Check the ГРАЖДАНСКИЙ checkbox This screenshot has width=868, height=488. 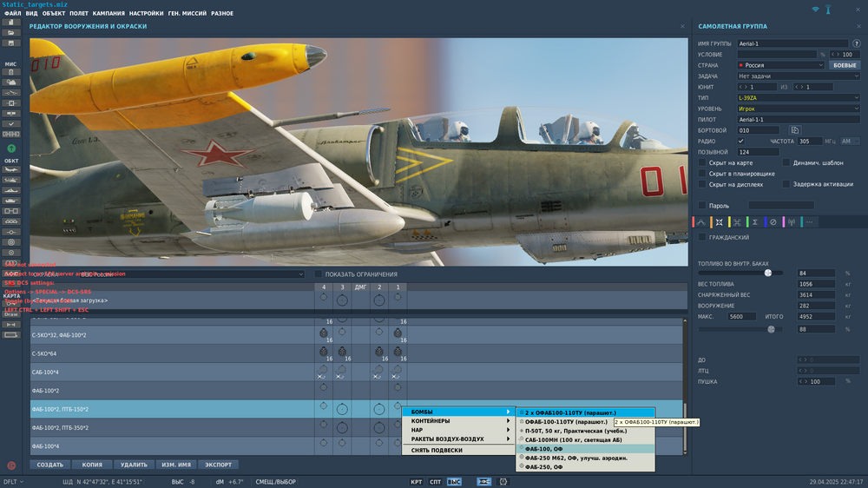click(x=702, y=237)
